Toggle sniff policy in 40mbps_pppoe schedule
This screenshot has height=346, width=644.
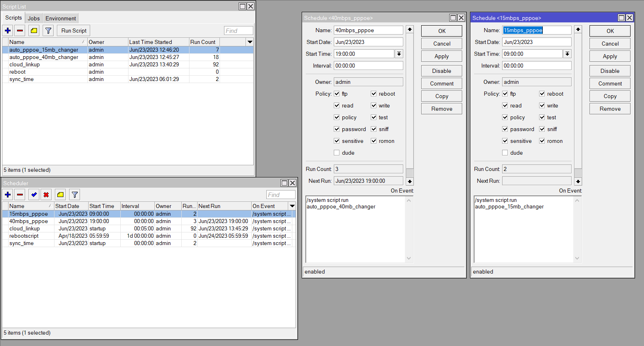point(374,129)
